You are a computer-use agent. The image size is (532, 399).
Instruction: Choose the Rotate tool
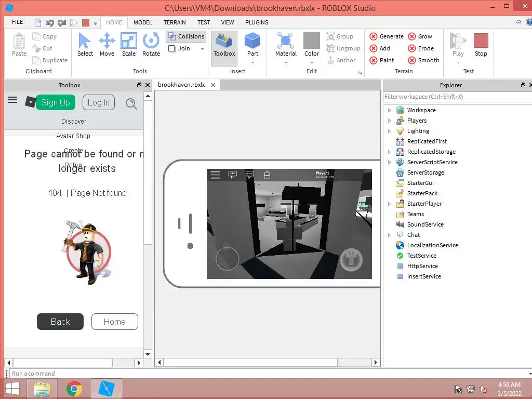[x=151, y=45]
